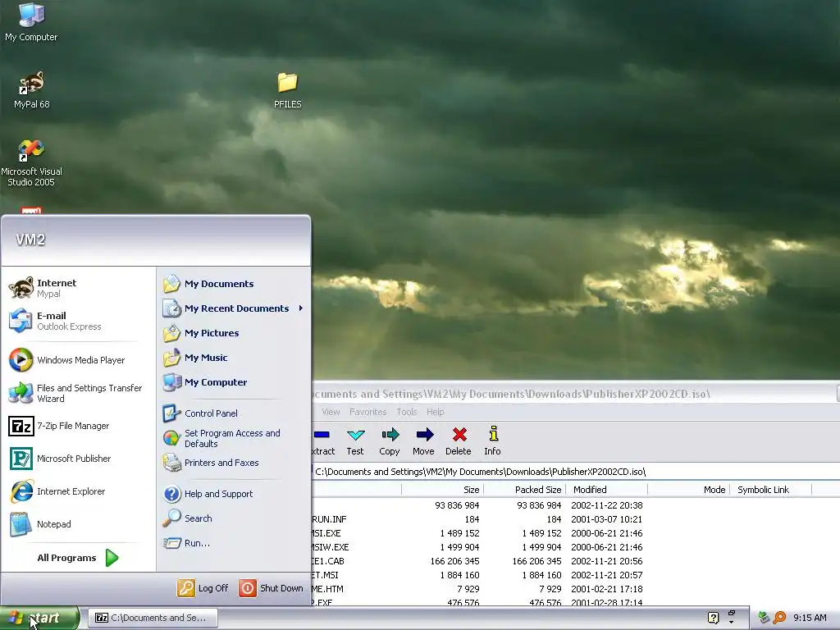Select the 7-Zip taskbar button
840x630 pixels.
153,618
